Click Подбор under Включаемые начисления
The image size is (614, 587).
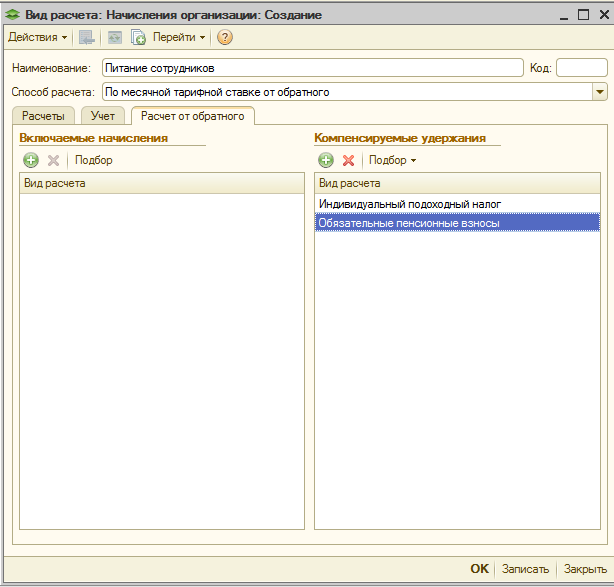pos(94,160)
